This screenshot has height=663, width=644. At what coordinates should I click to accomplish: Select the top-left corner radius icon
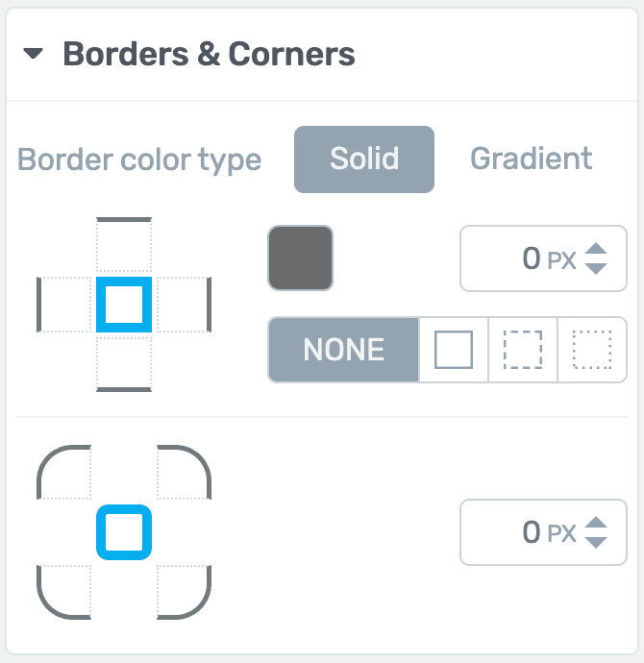[x=64, y=473]
